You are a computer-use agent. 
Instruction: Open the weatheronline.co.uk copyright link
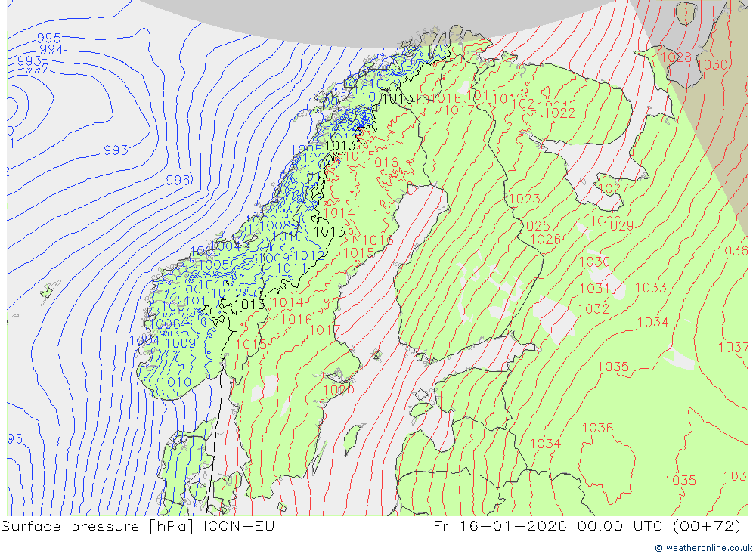point(703,548)
